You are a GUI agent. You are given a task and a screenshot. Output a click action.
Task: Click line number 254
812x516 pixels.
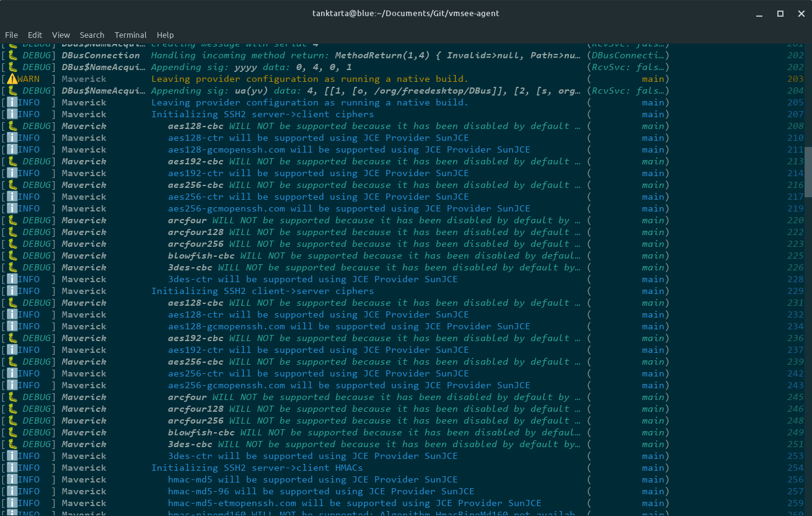tap(795, 468)
